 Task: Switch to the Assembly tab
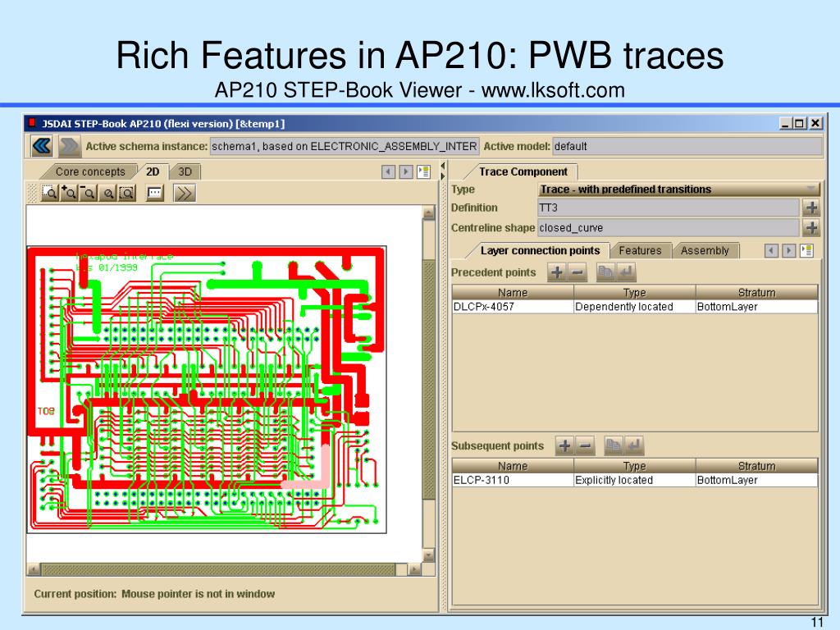pyautogui.click(x=705, y=251)
